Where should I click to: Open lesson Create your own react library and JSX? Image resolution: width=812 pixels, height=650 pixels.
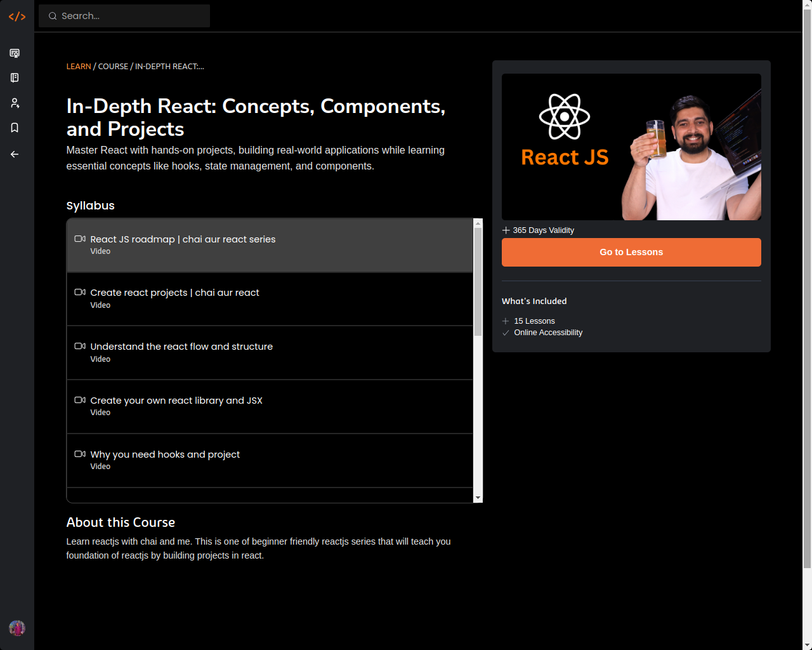tap(270, 407)
